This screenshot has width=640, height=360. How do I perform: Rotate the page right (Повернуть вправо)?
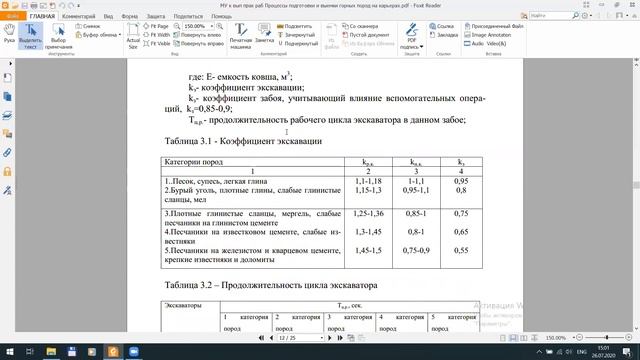(x=199, y=43)
